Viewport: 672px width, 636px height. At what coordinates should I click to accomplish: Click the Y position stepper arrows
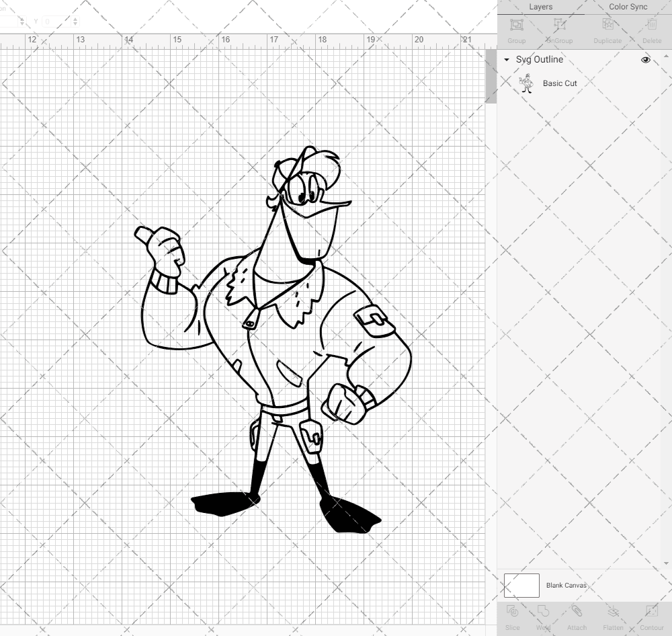(75, 21)
